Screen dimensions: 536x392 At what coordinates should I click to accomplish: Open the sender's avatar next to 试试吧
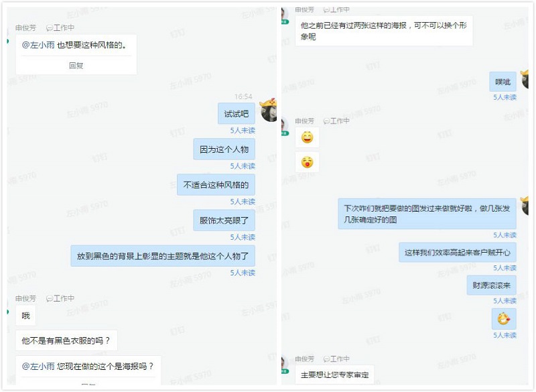coord(269,110)
